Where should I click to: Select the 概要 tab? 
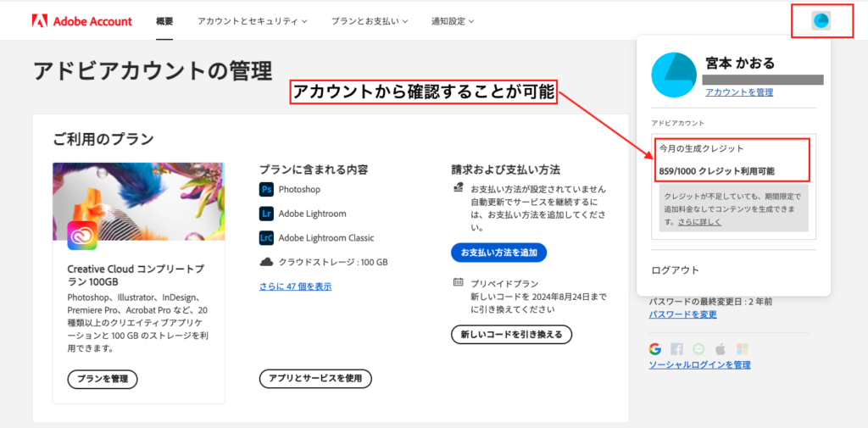[164, 21]
